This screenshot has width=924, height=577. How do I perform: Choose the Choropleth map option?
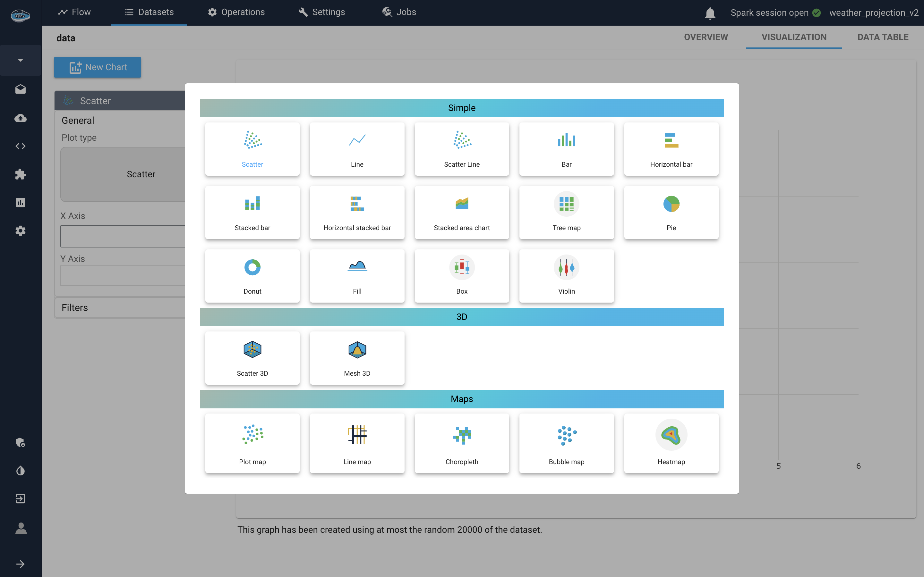pos(462,443)
